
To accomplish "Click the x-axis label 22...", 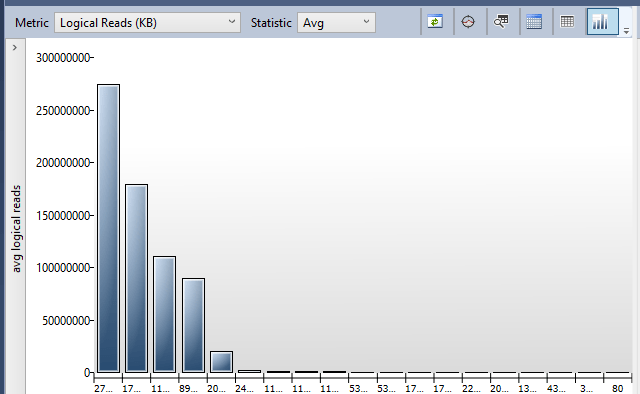I will pyautogui.click(x=471, y=389).
